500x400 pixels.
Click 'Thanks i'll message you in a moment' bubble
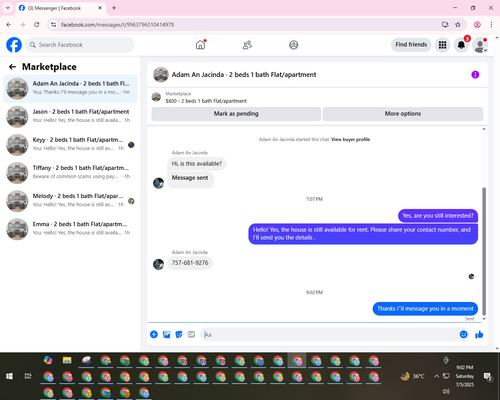(425, 309)
